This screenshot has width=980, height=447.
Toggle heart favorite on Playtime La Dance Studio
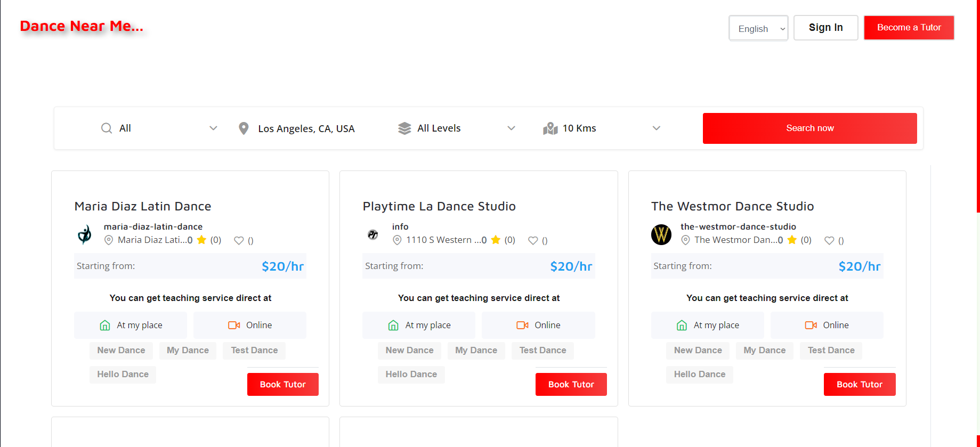(533, 240)
